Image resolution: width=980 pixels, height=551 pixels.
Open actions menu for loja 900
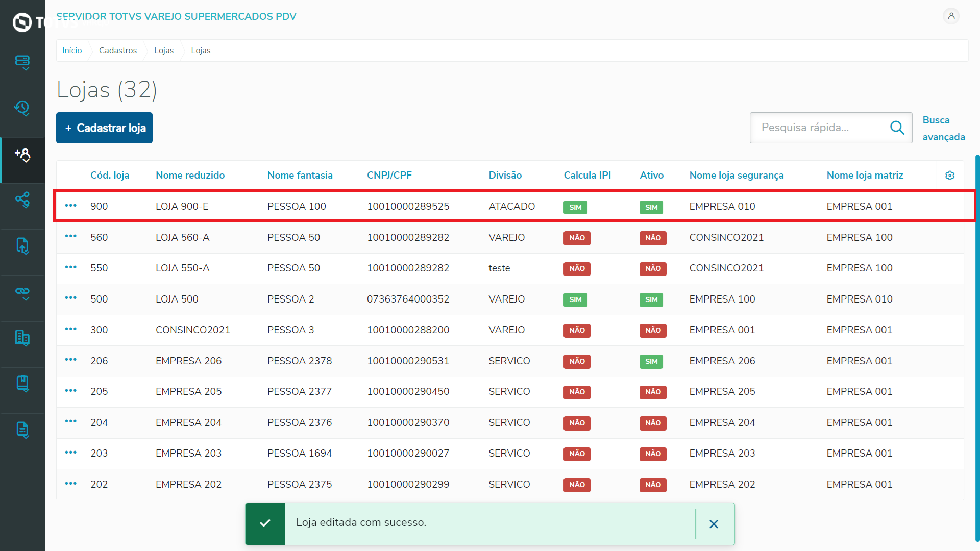(71, 206)
